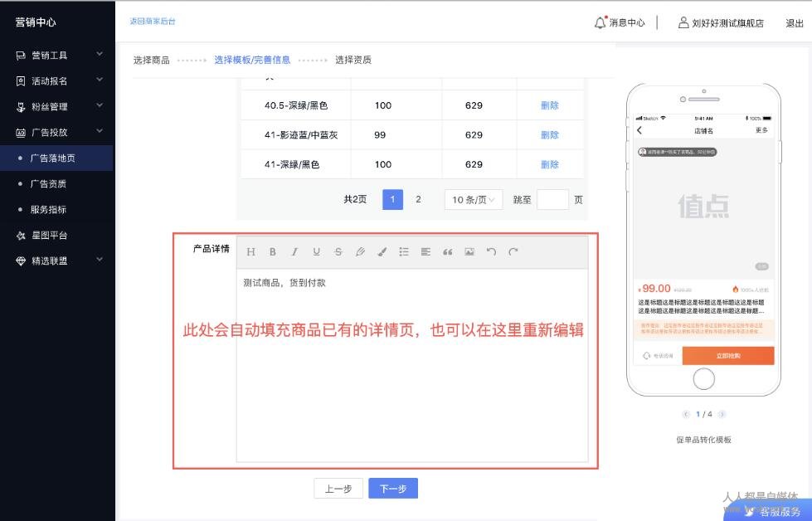Select 广告资质 in the sidebar
This screenshot has width=812, height=521.
[x=48, y=184]
